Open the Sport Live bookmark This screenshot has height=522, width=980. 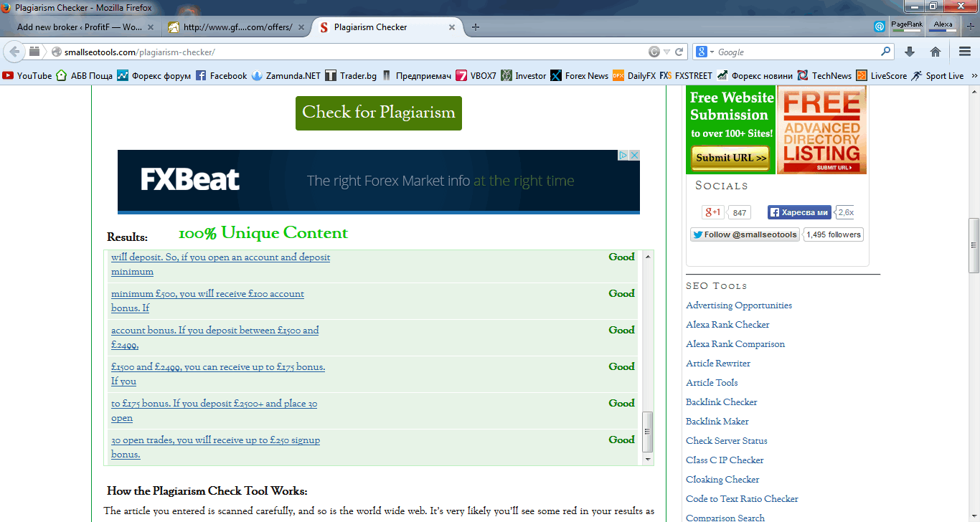[x=938, y=75]
